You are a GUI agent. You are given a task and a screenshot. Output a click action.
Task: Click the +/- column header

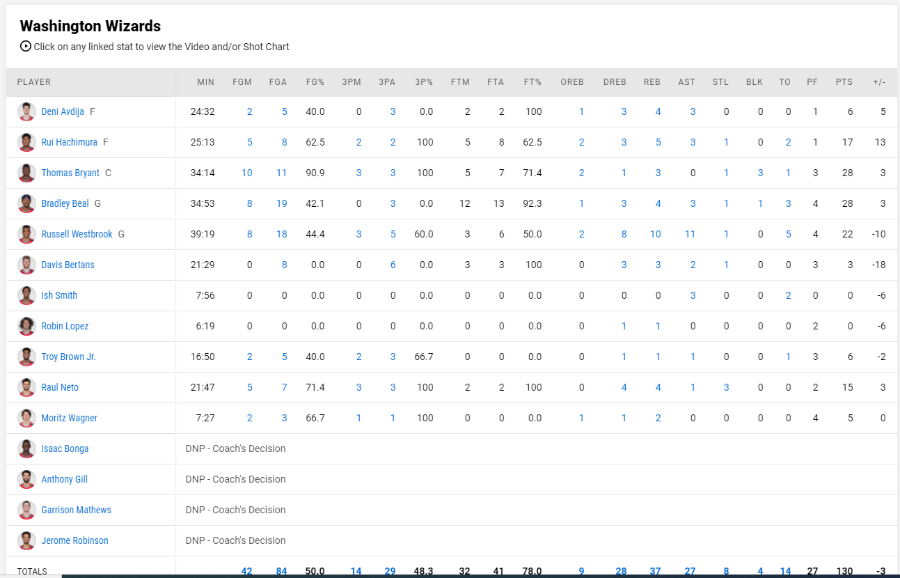[879, 82]
